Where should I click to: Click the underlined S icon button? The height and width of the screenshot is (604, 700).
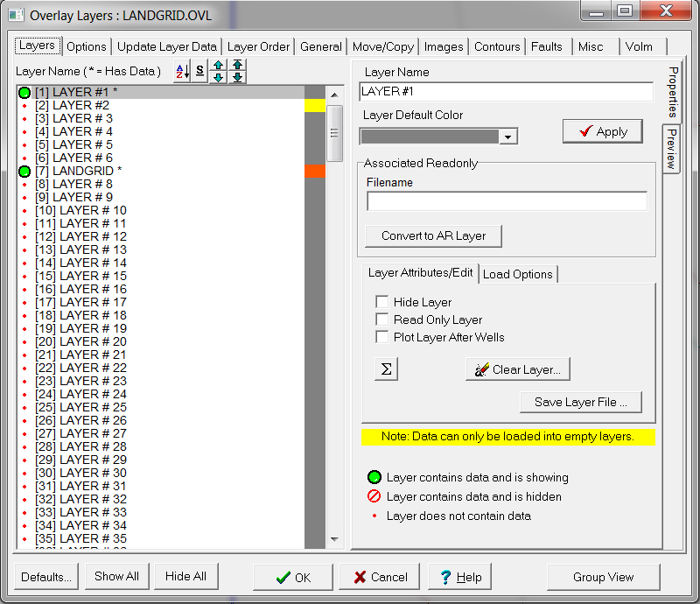click(200, 71)
